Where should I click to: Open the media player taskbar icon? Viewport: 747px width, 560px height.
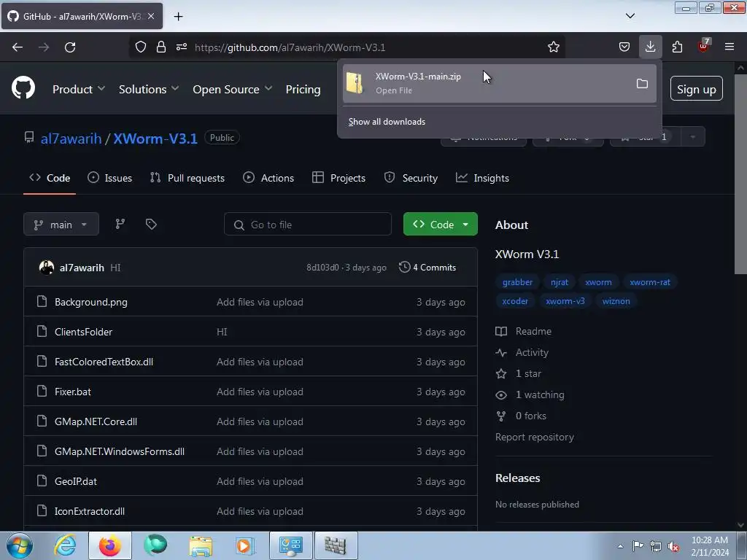(244, 545)
